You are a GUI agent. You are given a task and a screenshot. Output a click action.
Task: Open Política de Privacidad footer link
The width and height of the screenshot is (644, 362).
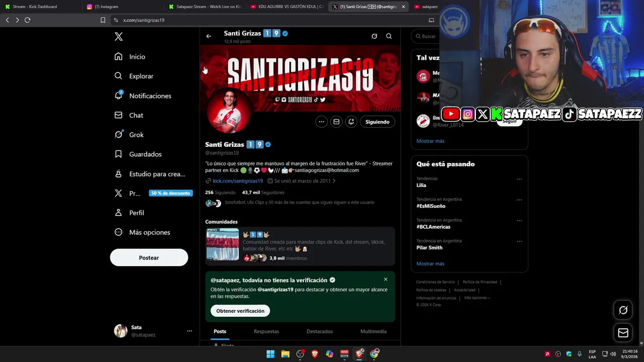480,282
